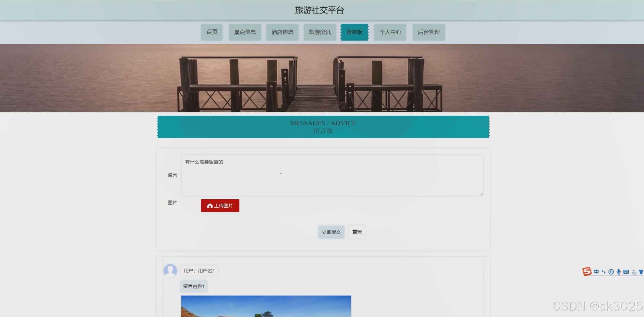Toggle Chinese/English mode on Sogou bar
The image size is (644, 317).
(596, 272)
